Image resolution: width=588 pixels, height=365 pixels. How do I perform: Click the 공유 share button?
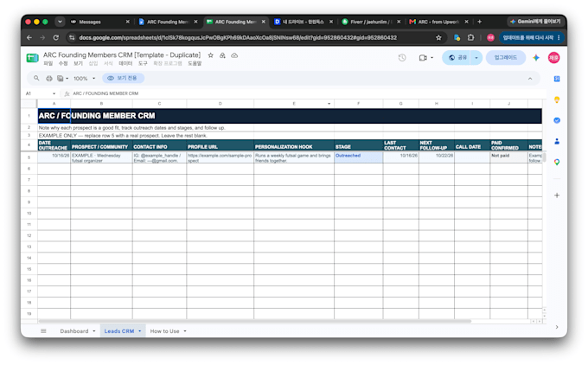point(457,58)
